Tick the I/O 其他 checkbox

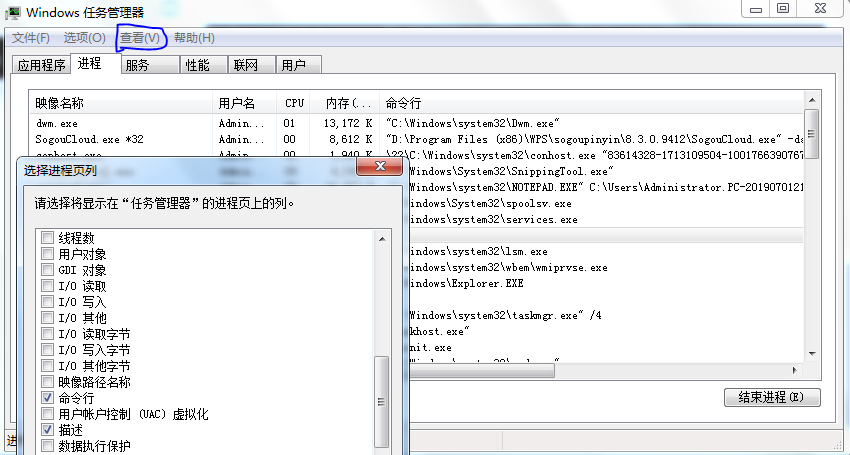click(48, 317)
